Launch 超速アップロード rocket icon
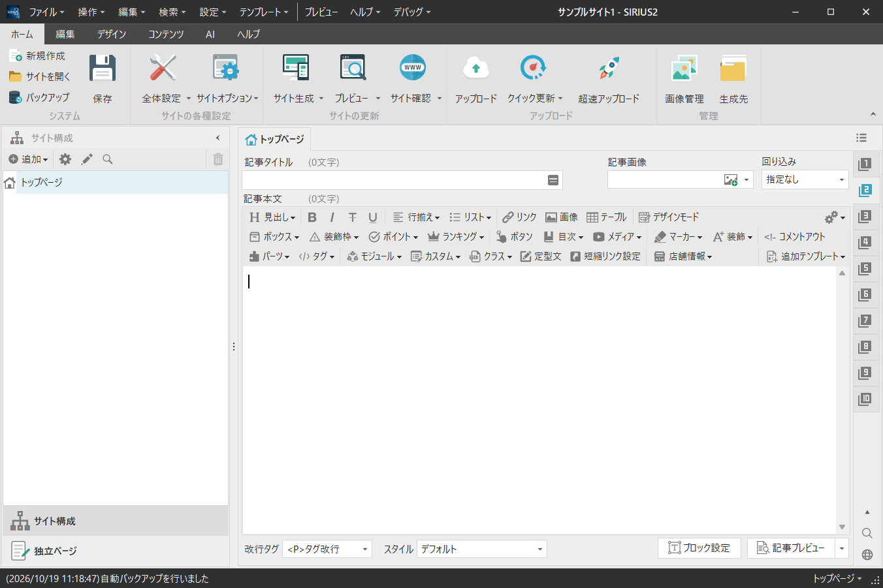The image size is (883, 588). pos(609,68)
